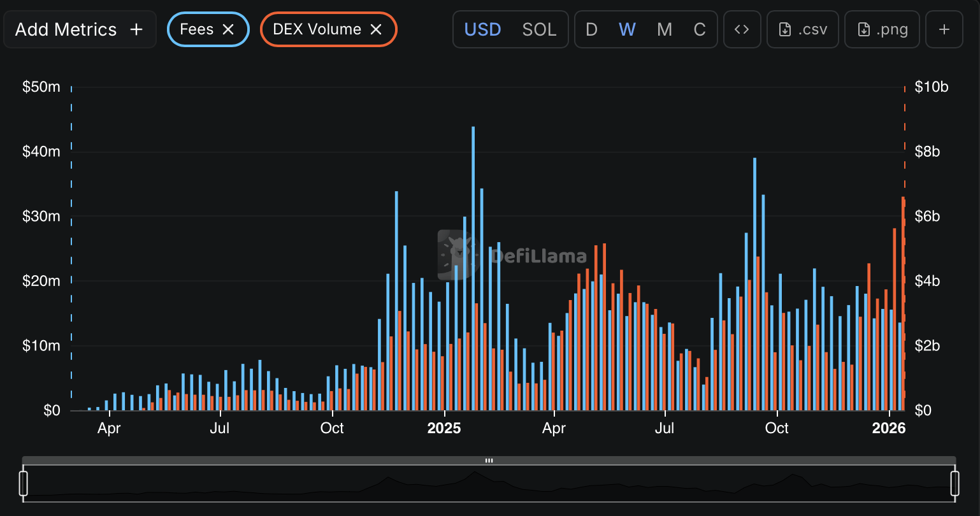Viewport: 980px width, 516px height.
Task: Click the right handle of range slider
Action: tap(955, 483)
